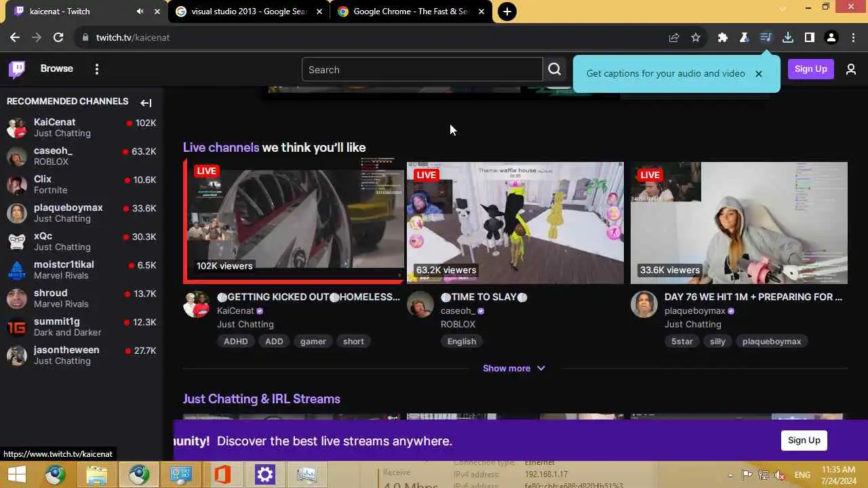Click the search magnifier button
This screenshot has height=488, width=868.
tap(555, 69)
